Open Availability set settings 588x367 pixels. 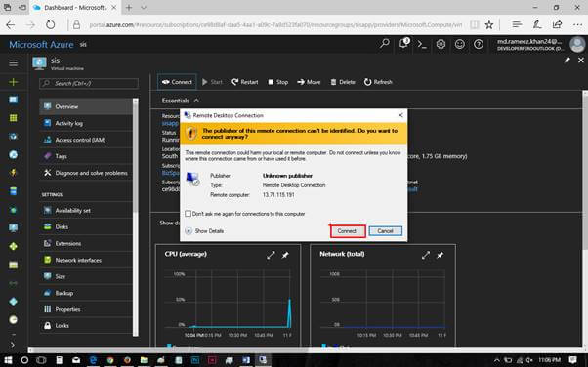click(x=86, y=210)
